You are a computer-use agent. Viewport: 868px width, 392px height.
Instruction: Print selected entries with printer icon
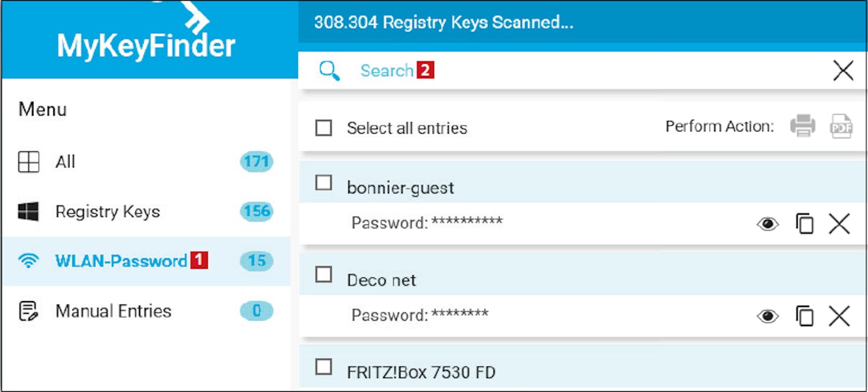[803, 126]
